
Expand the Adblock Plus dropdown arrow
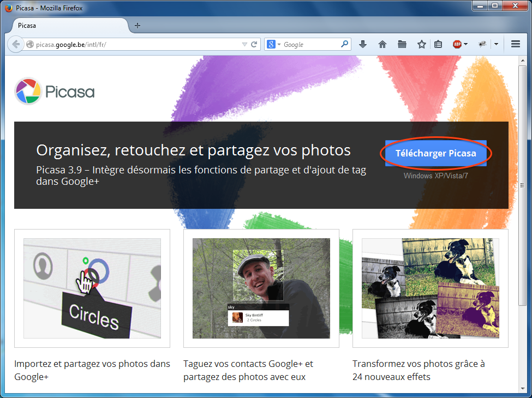point(465,44)
